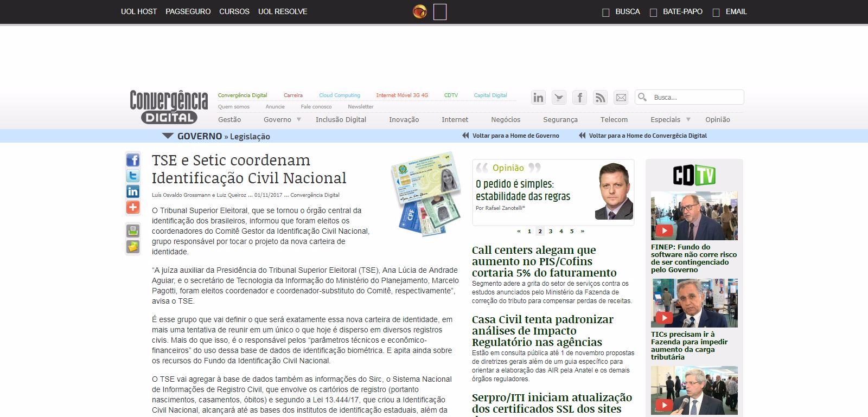Click the Anuncie link
Image resolution: width=868 pixels, height=417 pixels.
pyautogui.click(x=275, y=107)
